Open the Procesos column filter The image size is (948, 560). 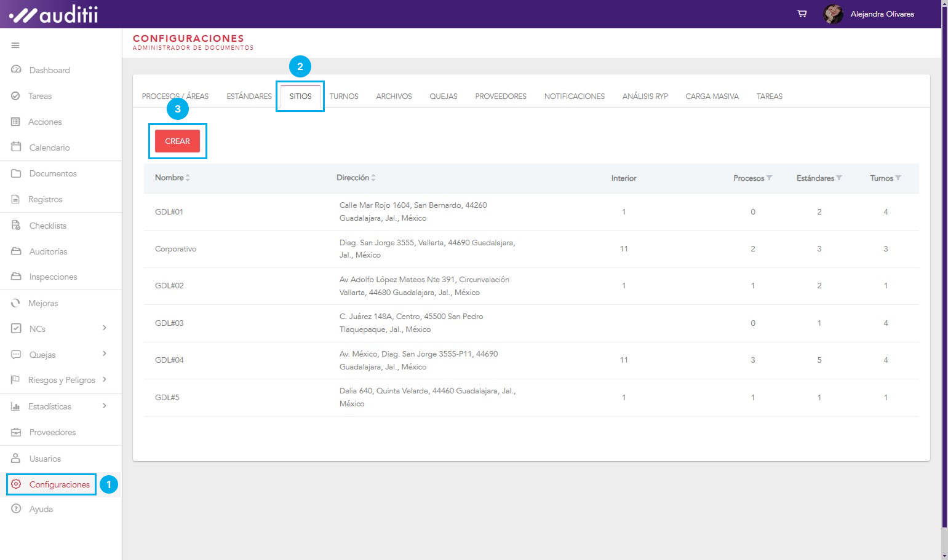pyautogui.click(x=769, y=178)
